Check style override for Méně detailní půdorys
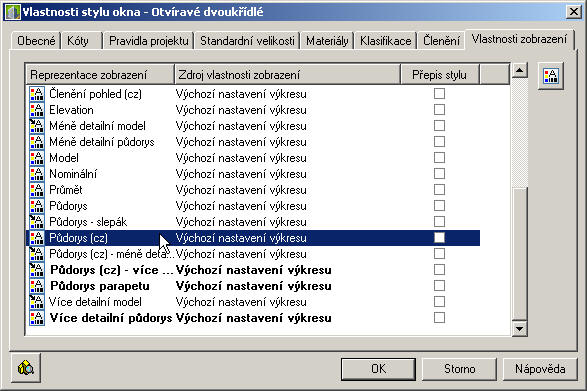Image resolution: width=587 pixels, height=391 pixels. 439,142
